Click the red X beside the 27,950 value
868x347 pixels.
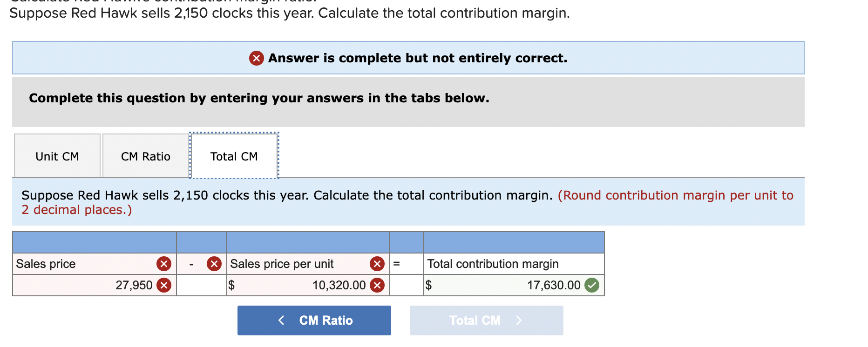[x=164, y=285]
